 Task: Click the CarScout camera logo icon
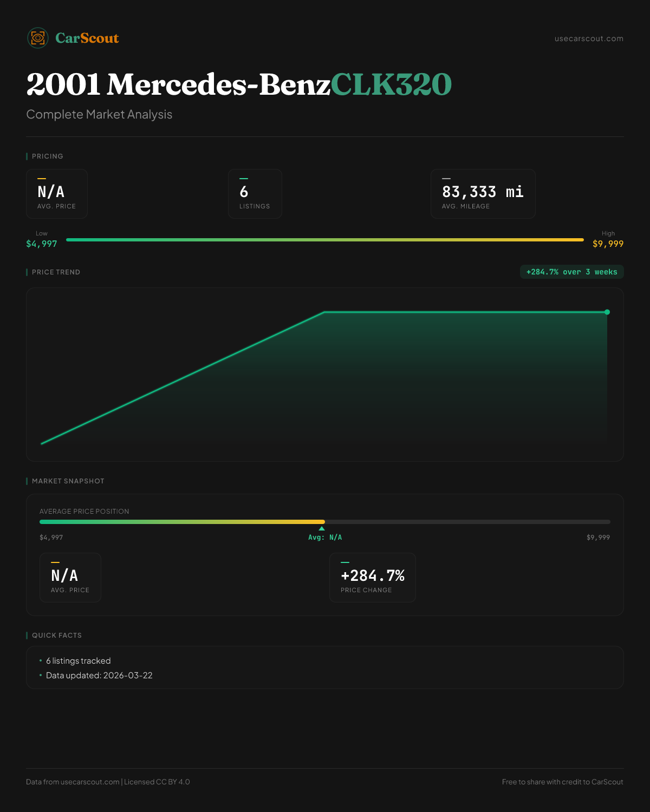click(38, 38)
